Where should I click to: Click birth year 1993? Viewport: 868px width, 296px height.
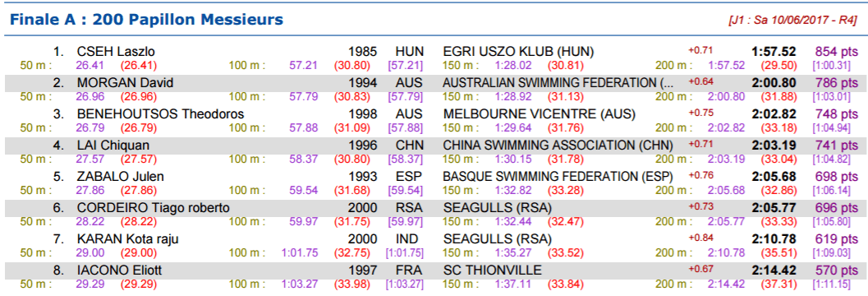click(363, 177)
